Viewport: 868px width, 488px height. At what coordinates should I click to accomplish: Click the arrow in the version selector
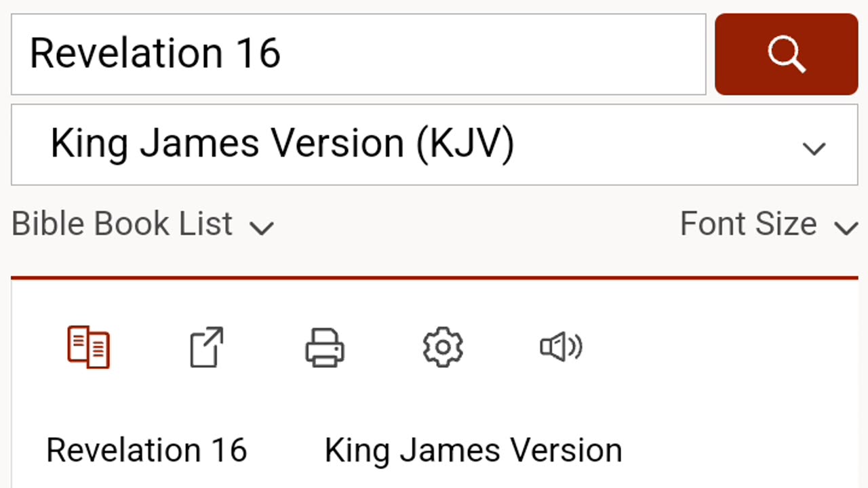tap(814, 148)
